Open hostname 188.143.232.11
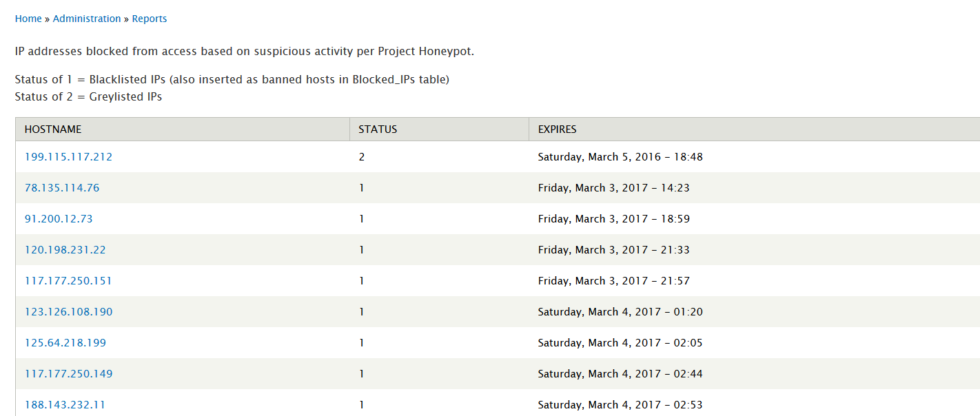 click(65, 405)
